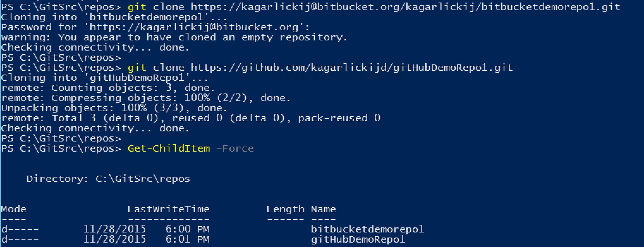
Task: Click the Get-ChildItem command text
Action: pos(169,148)
